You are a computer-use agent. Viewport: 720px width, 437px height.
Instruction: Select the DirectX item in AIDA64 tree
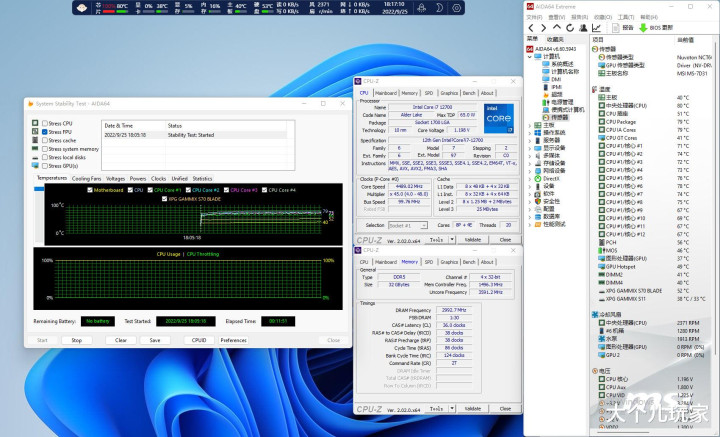pos(551,179)
